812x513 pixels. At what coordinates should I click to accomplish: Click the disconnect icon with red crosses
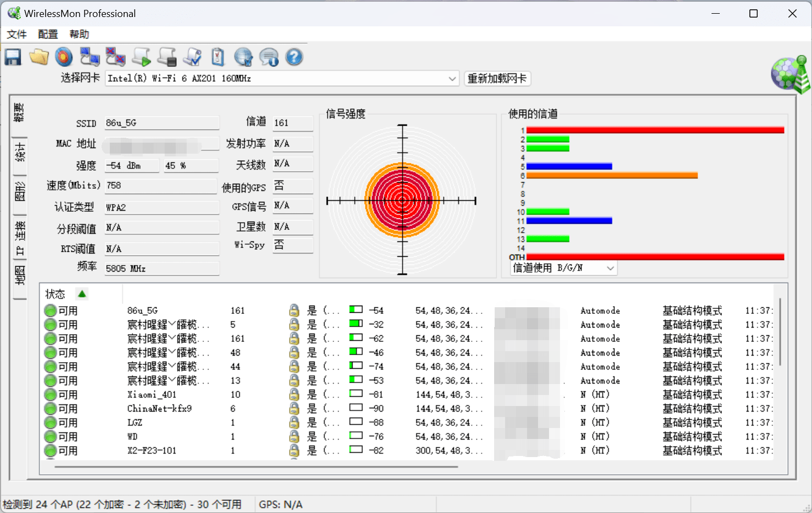(x=115, y=57)
